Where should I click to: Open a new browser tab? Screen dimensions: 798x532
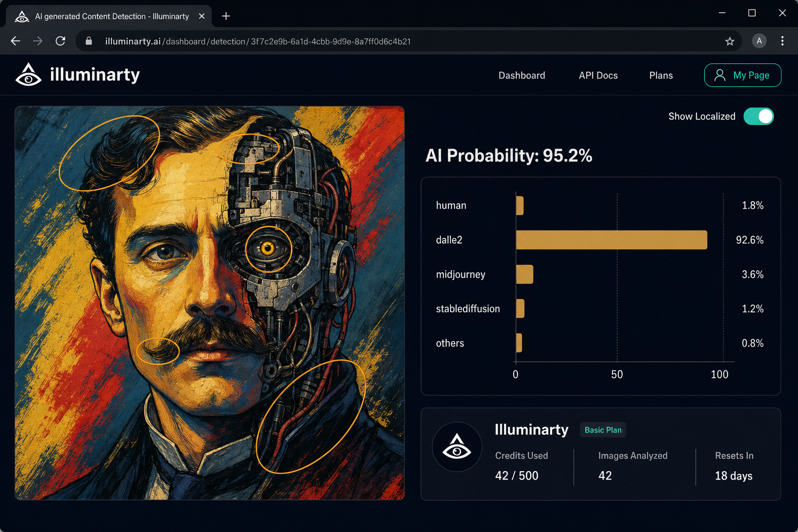[225, 16]
